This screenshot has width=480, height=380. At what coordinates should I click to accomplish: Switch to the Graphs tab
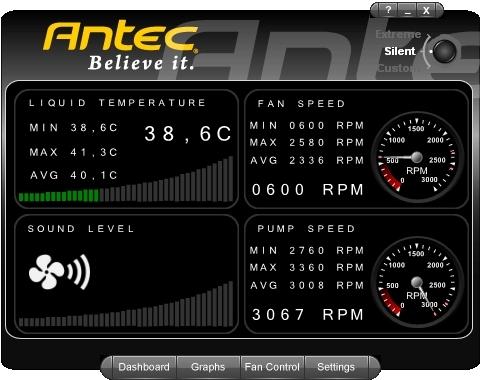208,367
